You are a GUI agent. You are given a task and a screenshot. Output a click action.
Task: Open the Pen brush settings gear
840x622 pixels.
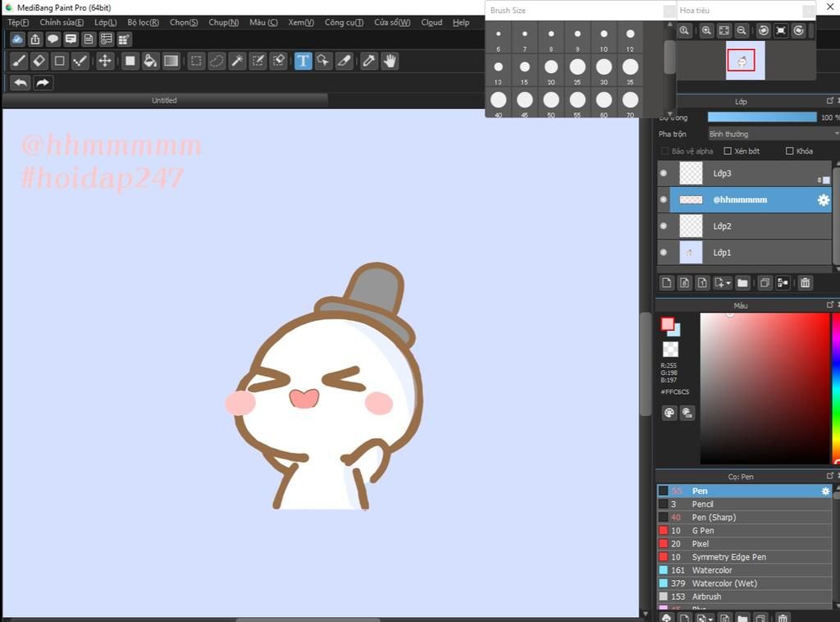tap(825, 491)
